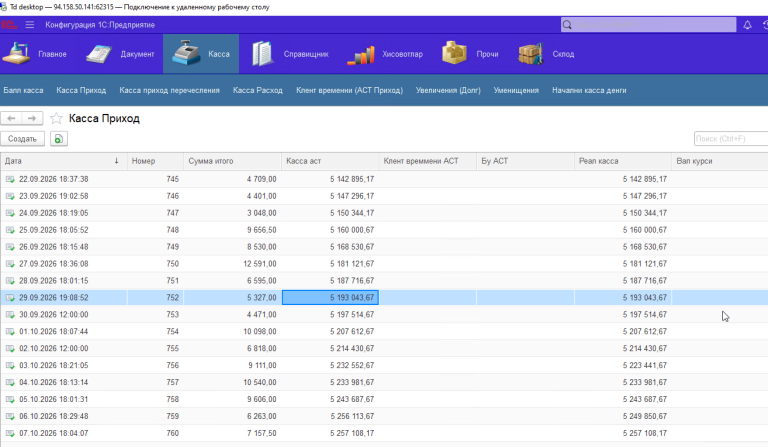Click the Создать button
Viewport: 768px width, 447px height.
pos(23,139)
